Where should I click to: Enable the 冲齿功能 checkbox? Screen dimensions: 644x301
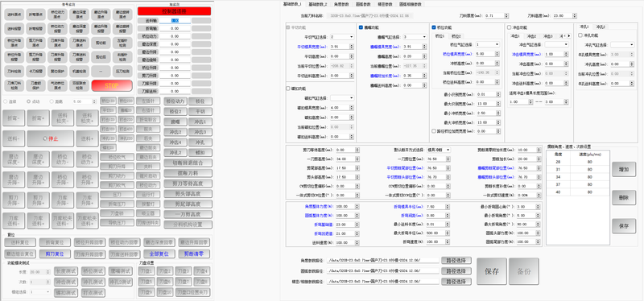510,27
